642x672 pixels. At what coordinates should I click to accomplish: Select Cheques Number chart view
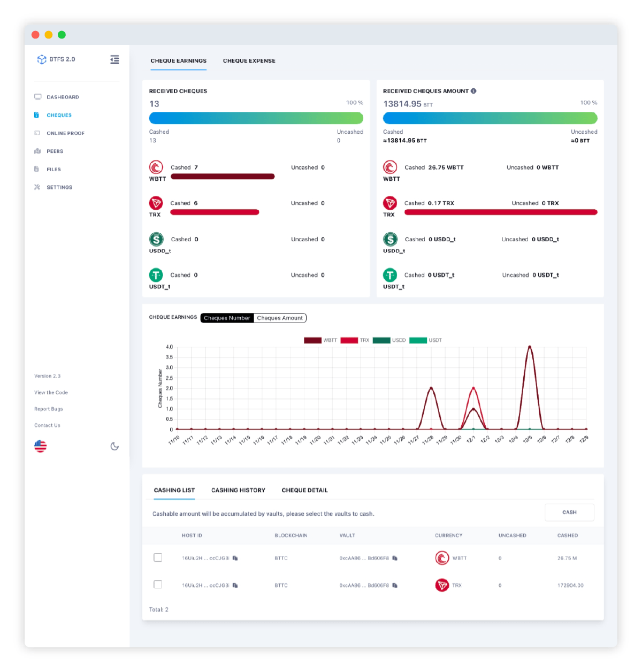[x=227, y=318]
